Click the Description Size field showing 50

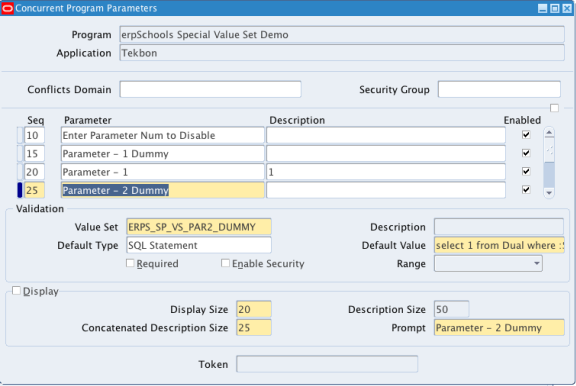tap(451, 309)
